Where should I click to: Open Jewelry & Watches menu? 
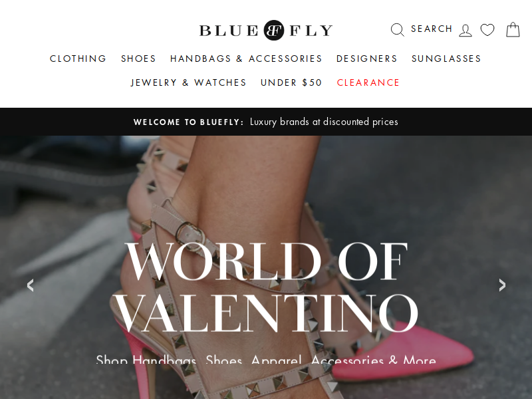pyautogui.click(x=188, y=82)
